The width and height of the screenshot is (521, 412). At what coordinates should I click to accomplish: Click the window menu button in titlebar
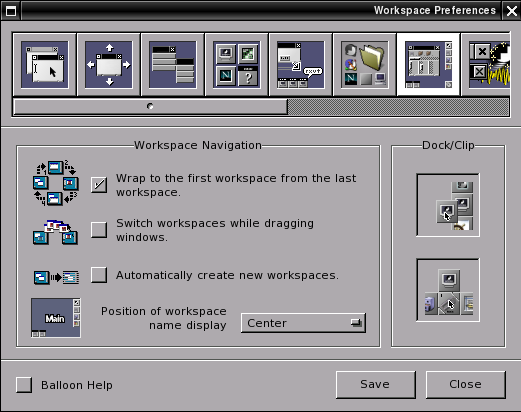coord(11,11)
